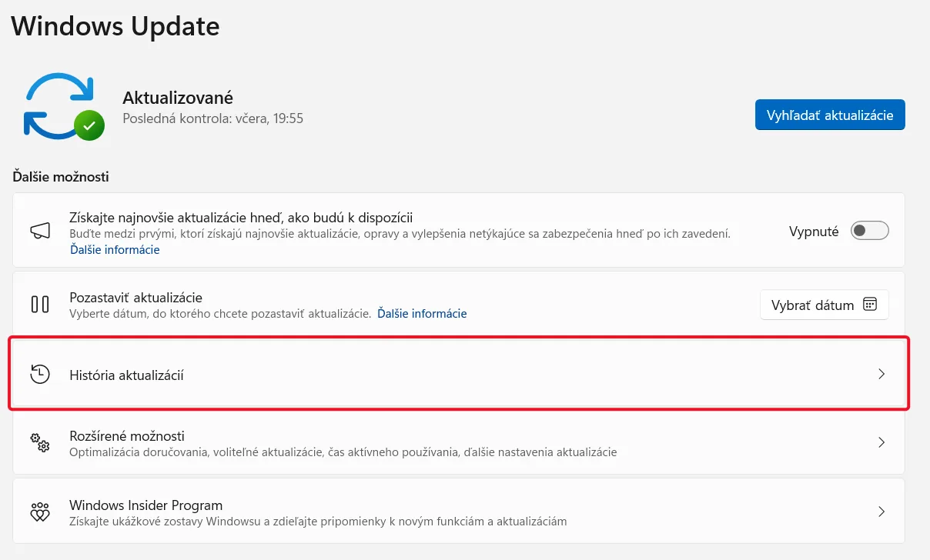Click the Optimalizácia doručovania description text
The image size is (930, 560).
[x=343, y=452]
